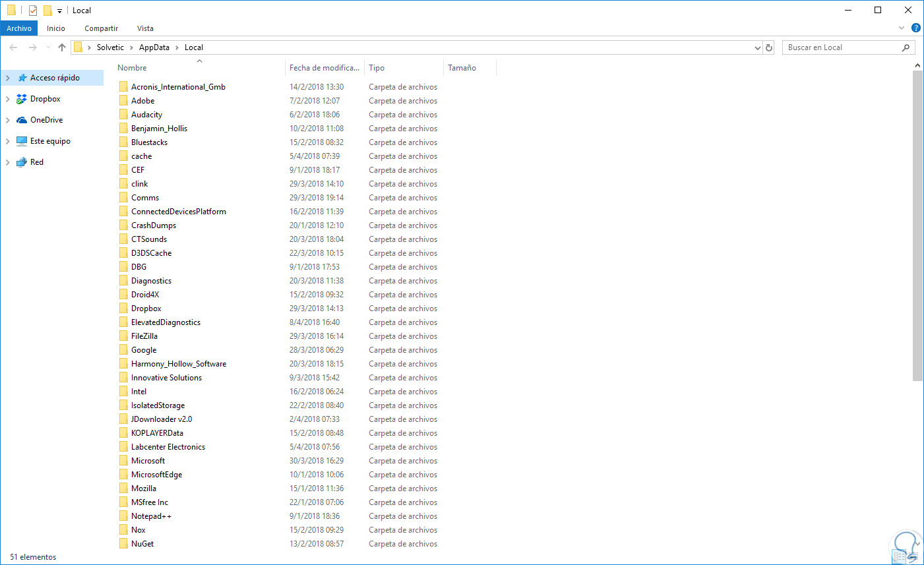The width and height of the screenshot is (924, 565).
Task: Expand the Acceso rápido tree node
Action: coord(8,78)
